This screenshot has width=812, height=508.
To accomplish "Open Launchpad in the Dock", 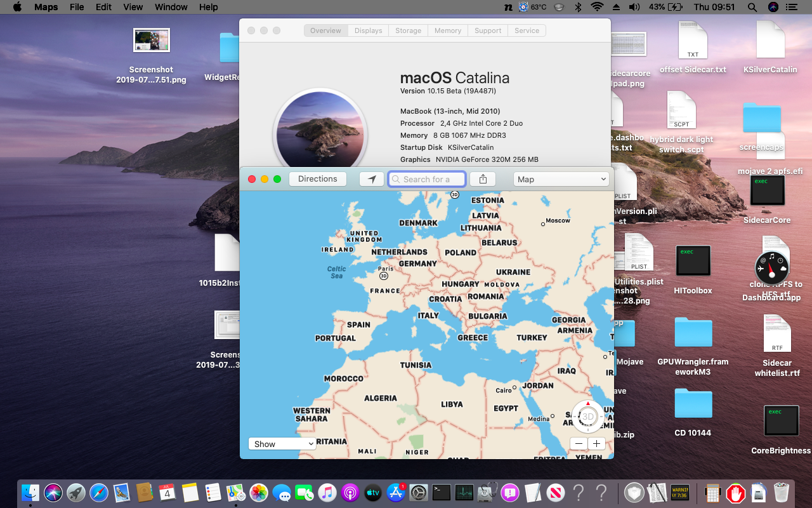I will [76, 492].
